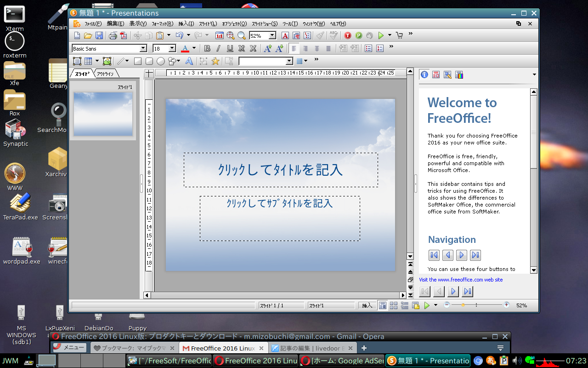Screen dimensions: 588x368
Task: Click the yellow star animation icon
Action: point(215,61)
